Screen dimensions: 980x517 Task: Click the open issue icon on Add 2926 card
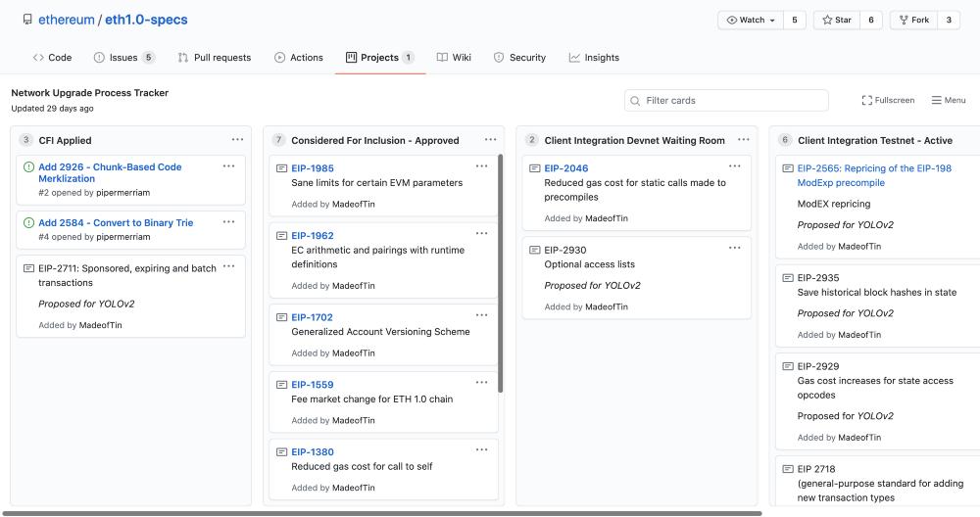tap(28, 167)
